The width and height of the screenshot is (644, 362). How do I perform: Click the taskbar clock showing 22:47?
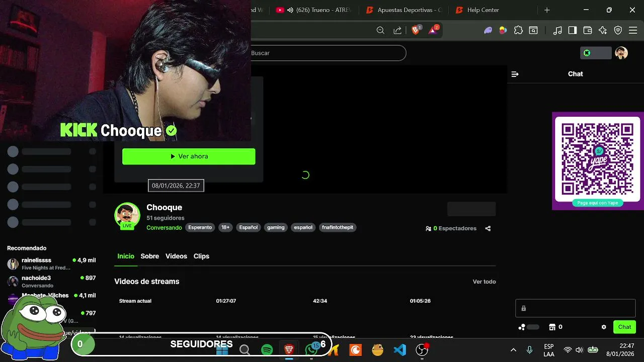(x=620, y=350)
